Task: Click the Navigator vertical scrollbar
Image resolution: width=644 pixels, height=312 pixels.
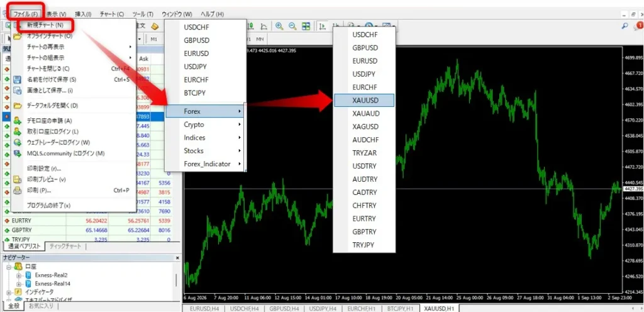Action: (177, 281)
